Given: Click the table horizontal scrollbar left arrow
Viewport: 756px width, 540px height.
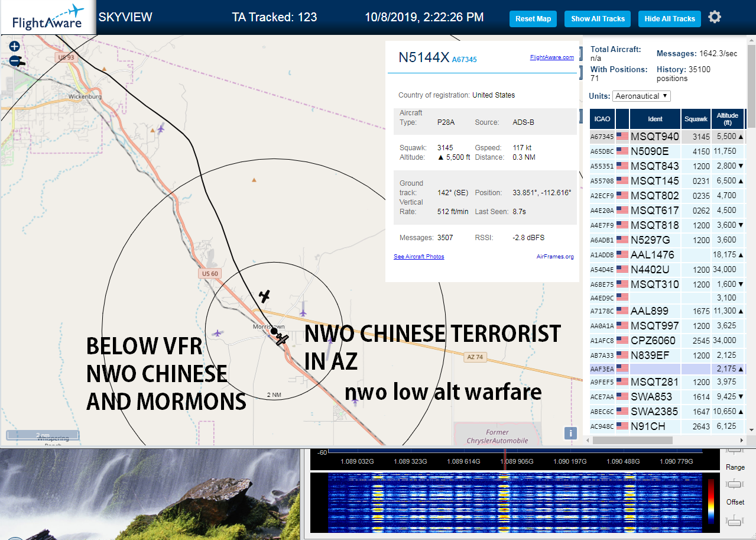Looking at the screenshot, I should pos(587,440).
